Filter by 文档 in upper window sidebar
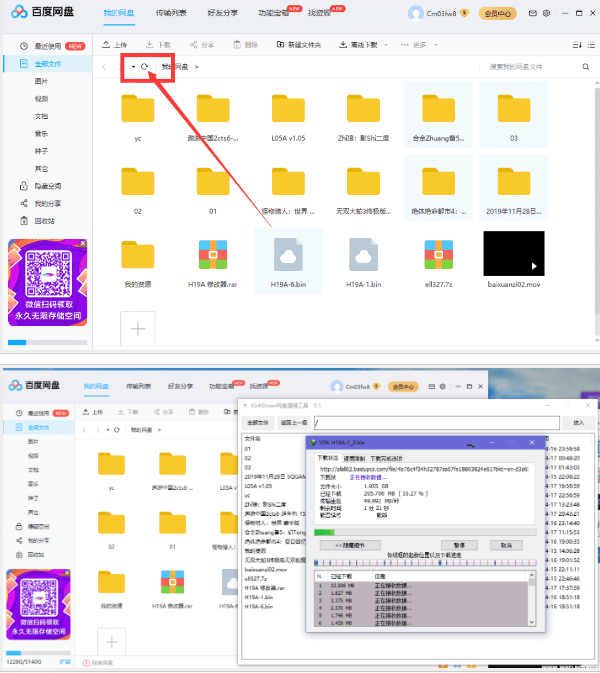The height and width of the screenshot is (673, 600). point(41,116)
